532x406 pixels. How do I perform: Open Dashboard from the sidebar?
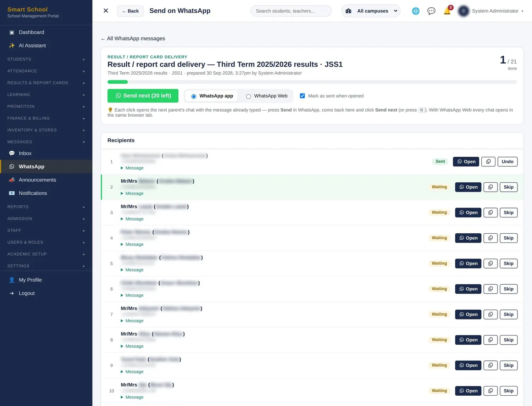pos(46,32)
